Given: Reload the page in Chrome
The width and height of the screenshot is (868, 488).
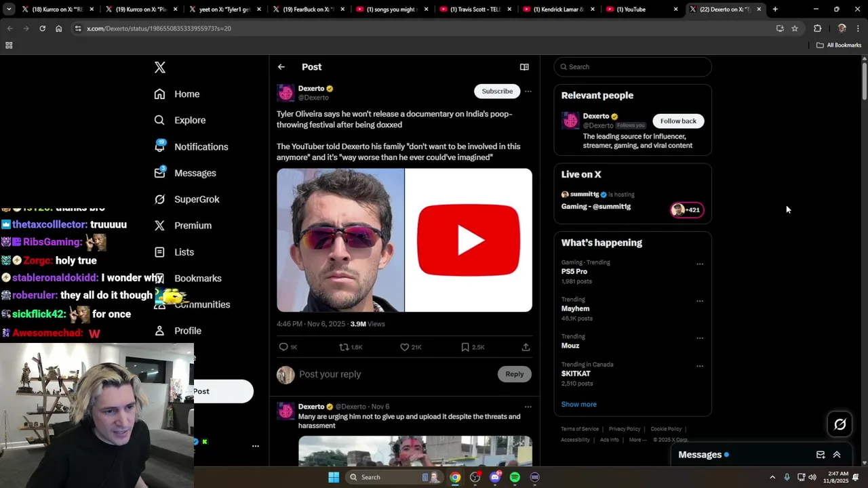Looking at the screenshot, I should click(42, 28).
